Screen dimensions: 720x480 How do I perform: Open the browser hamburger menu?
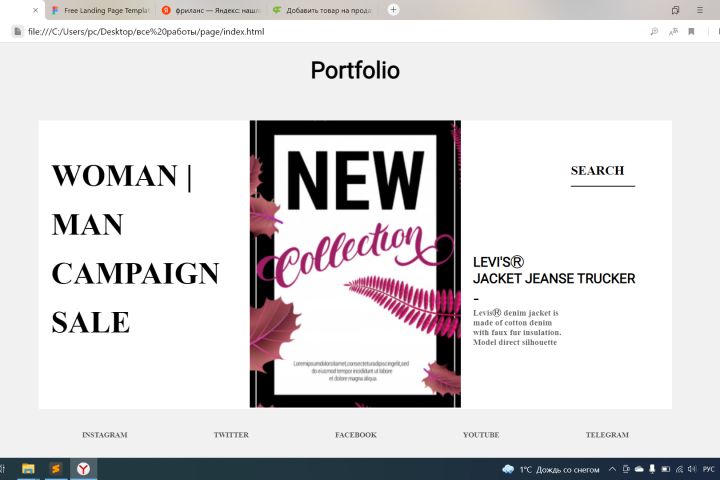click(x=699, y=10)
